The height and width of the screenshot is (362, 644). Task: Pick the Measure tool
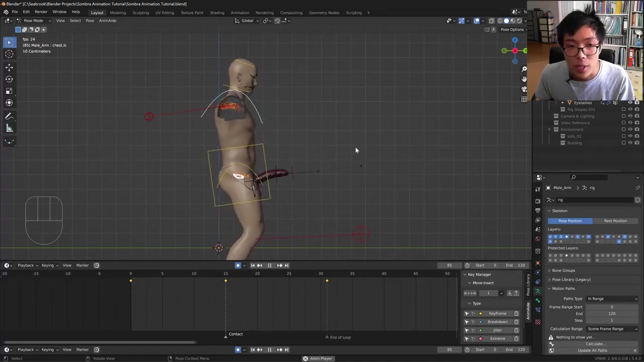(x=9, y=128)
